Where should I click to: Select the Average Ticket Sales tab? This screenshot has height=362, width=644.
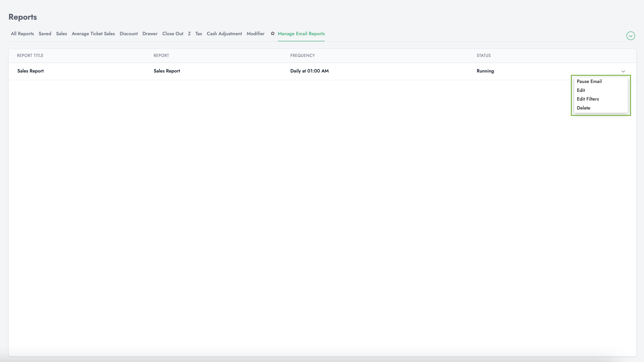click(93, 33)
